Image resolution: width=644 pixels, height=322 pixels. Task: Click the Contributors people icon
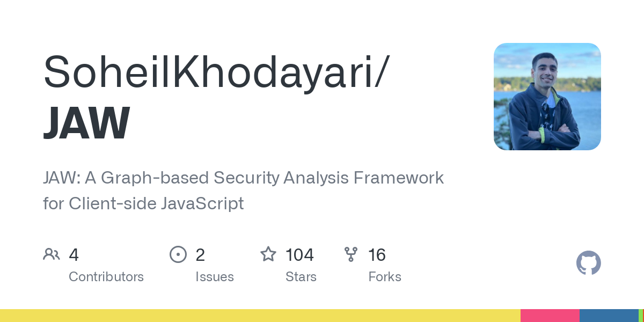point(51,254)
